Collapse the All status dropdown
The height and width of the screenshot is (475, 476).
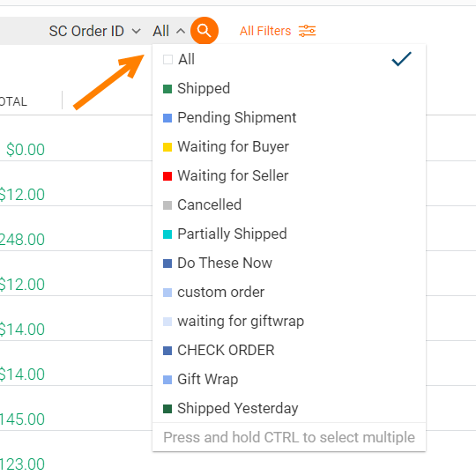(168, 31)
